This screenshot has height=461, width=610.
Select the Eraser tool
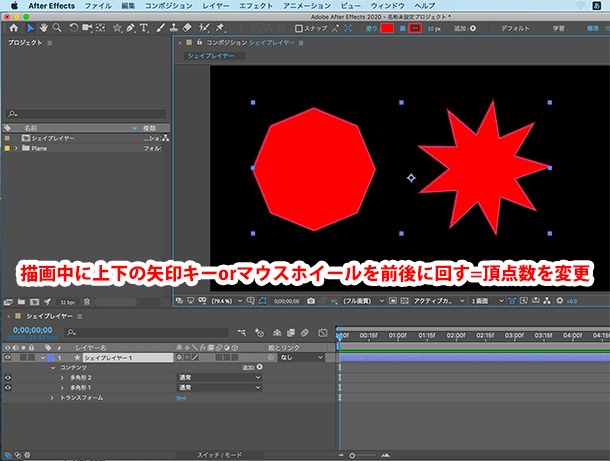(x=187, y=28)
